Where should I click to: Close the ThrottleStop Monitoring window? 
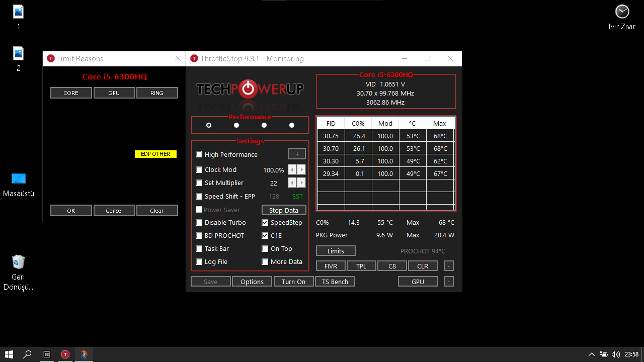(x=450, y=58)
